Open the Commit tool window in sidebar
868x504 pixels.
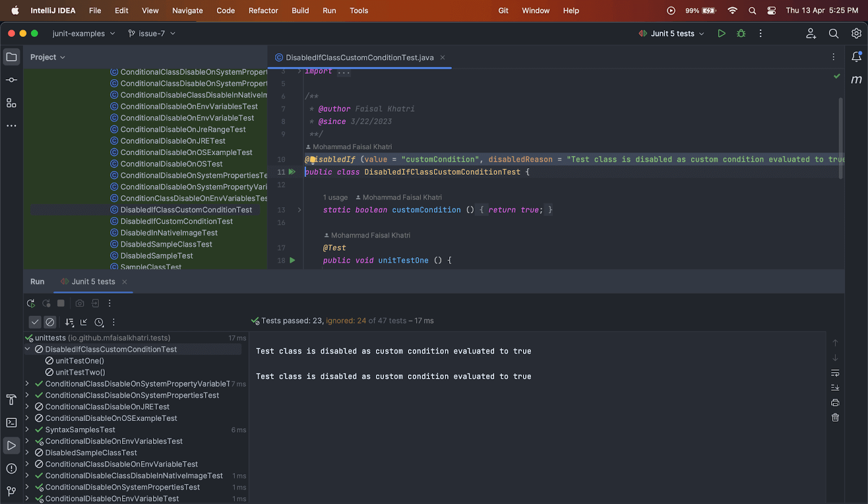[x=11, y=80]
